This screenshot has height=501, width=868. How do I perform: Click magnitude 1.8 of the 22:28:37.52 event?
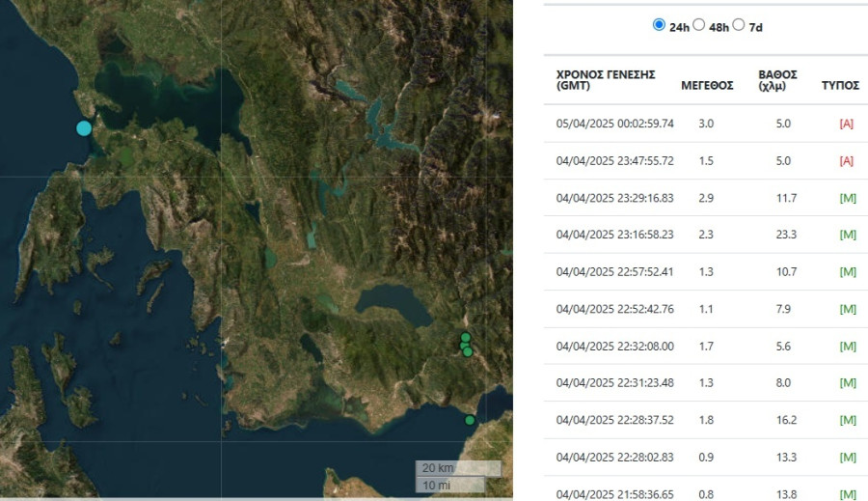tap(706, 420)
